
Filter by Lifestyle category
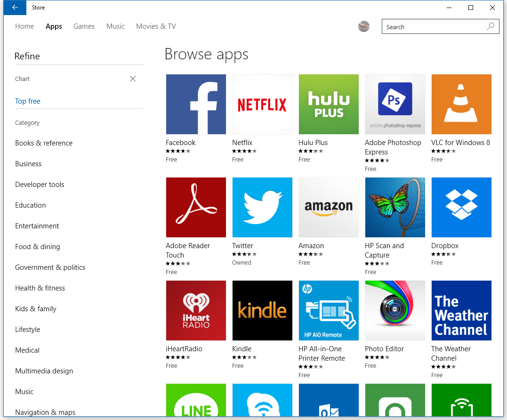[27, 330]
